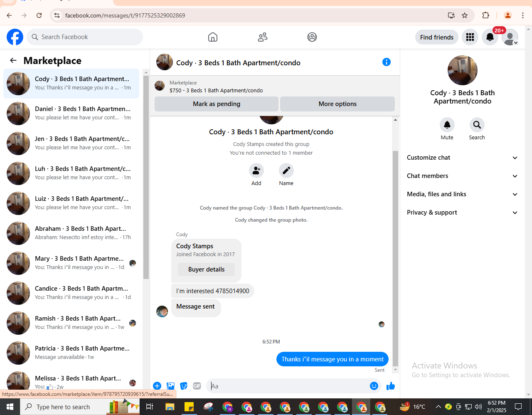
Task: Send a thumbs-up like
Action: click(390, 386)
